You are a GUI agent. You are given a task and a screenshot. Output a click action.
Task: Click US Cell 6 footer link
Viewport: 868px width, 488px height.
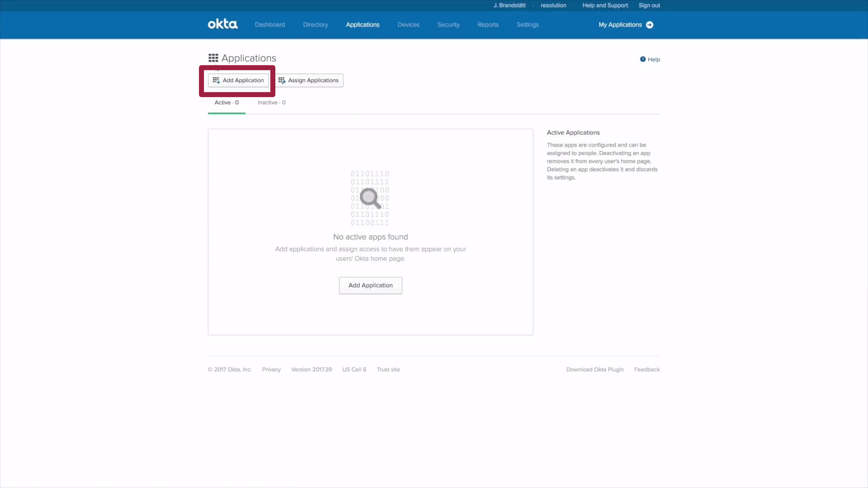(x=354, y=370)
